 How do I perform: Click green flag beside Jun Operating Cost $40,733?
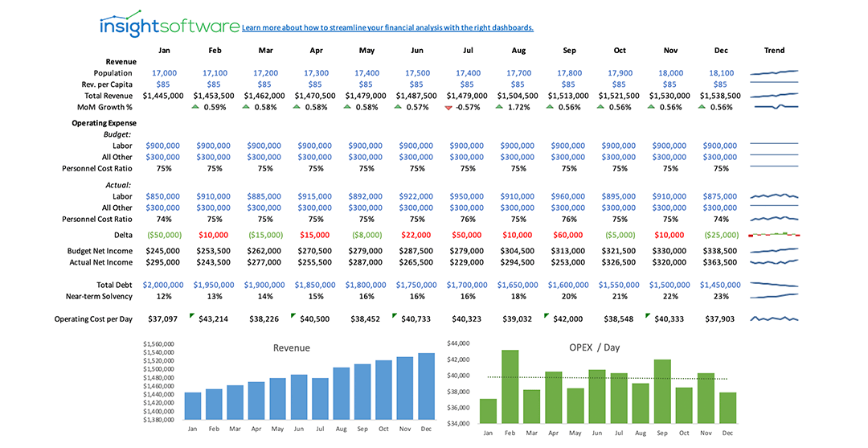click(x=394, y=315)
